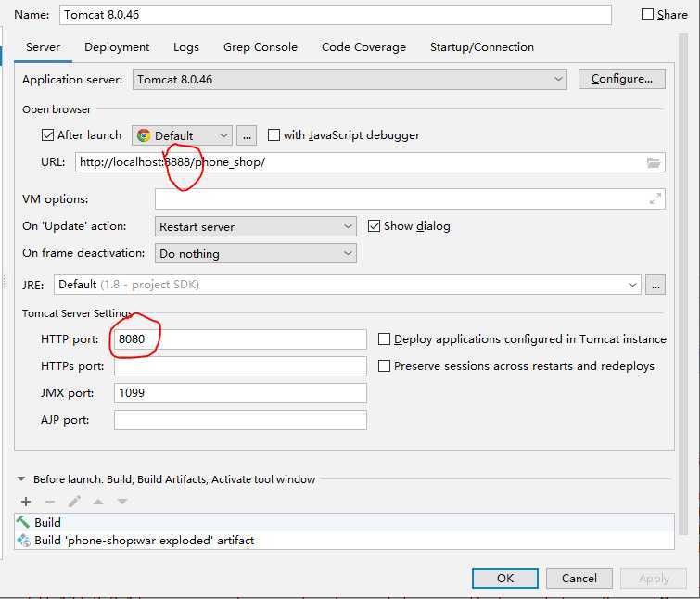The width and height of the screenshot is (700, 599).
Task: Click the HTTP port field
Action: tap(240, 339)
